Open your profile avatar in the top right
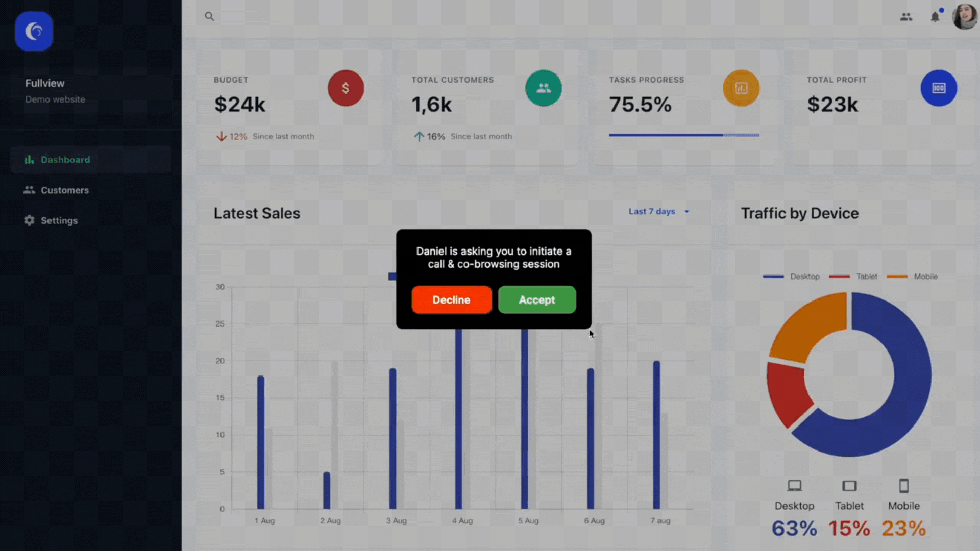This screenshot has width=980, height=551. point(964,16)
